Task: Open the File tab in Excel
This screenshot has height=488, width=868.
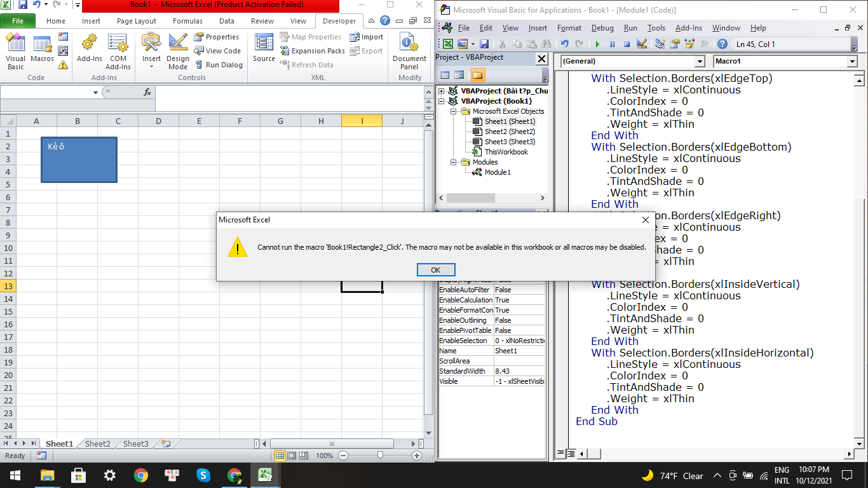Action: pyautogui.click(x=18, y=21)
